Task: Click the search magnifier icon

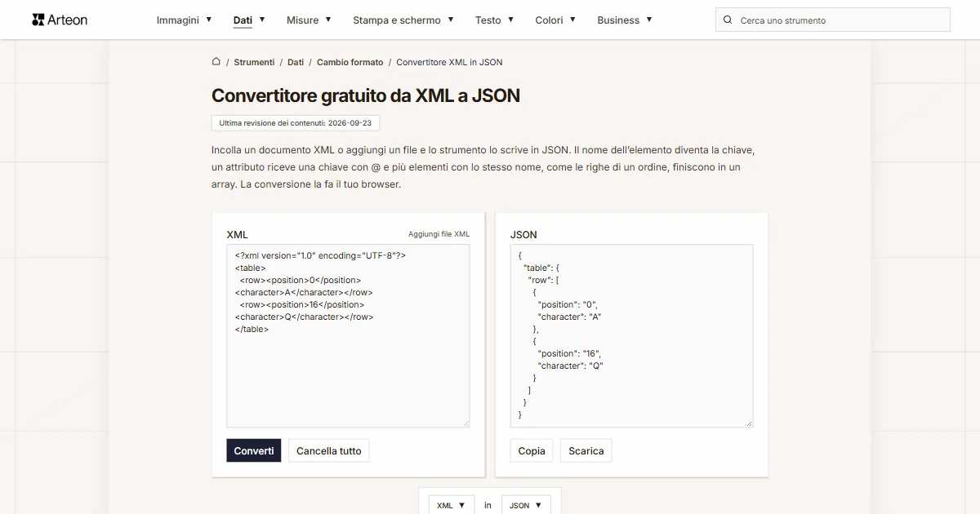Action: click(728, 20)
